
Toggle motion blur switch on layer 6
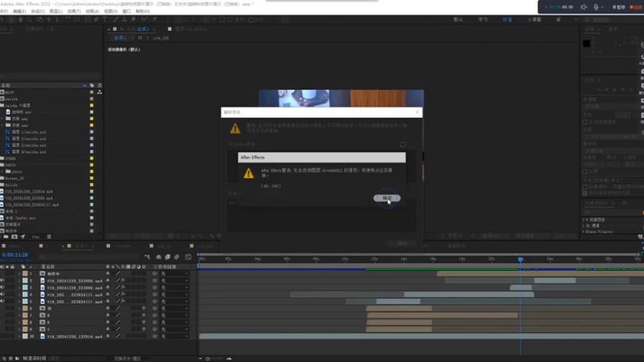tap(143, 308)
